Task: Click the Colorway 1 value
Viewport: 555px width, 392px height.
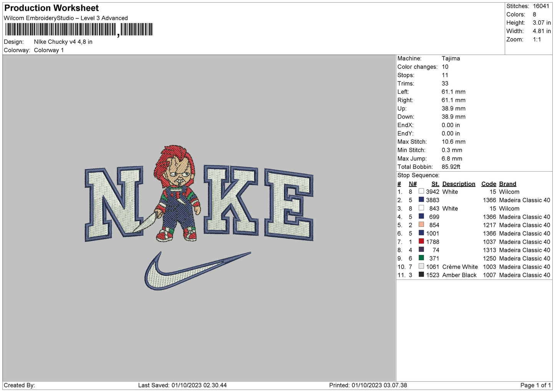Action: click(49, 50)
